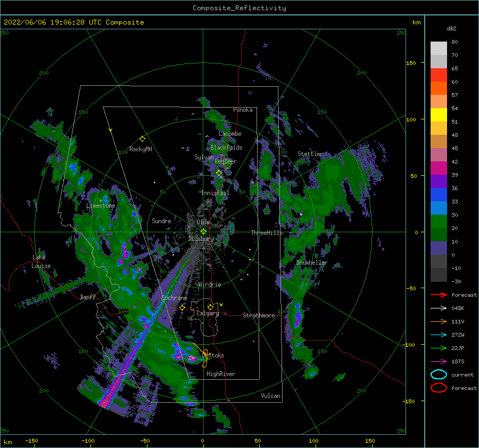Image resolution: width=479 pixels, height=448 pixels.
Task: Click the Airdrie label on map
Action: pyautogui.click(x=210, y=284)
